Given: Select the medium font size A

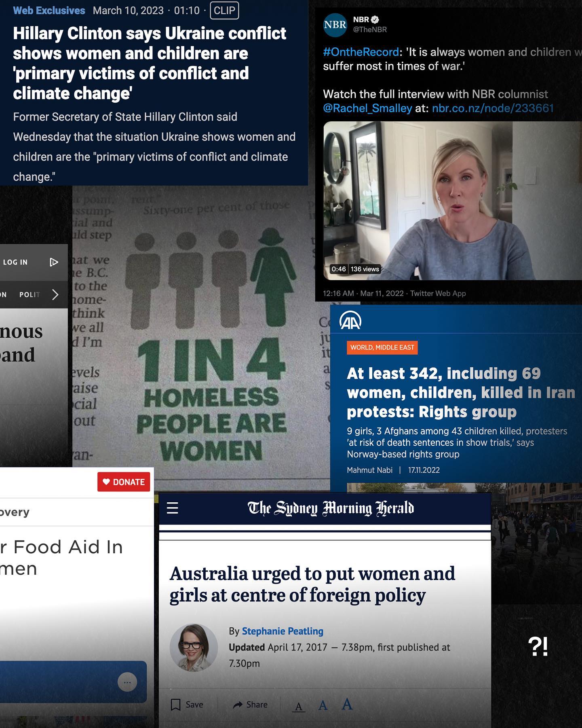Looking at the screenshot, I should 323,706.
